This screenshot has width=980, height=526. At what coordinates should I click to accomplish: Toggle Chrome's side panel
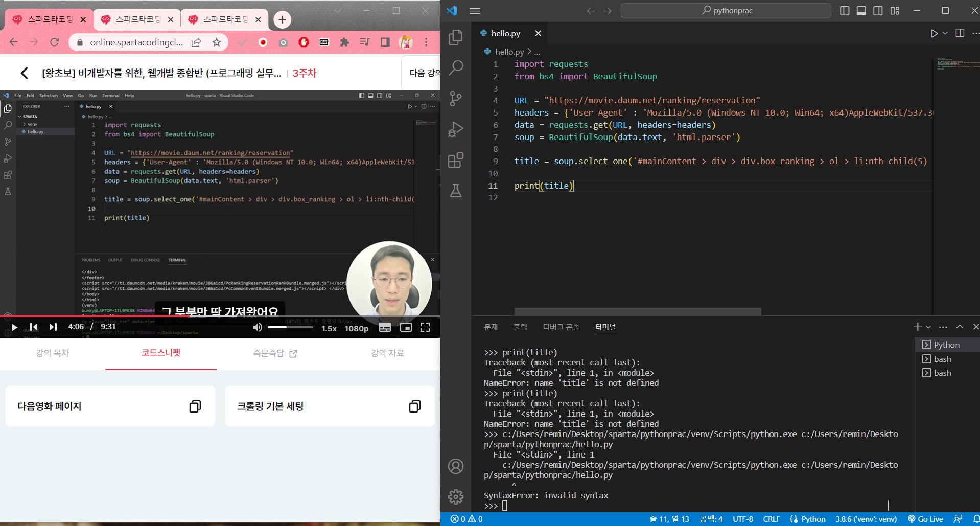click(x=385, y=42)
